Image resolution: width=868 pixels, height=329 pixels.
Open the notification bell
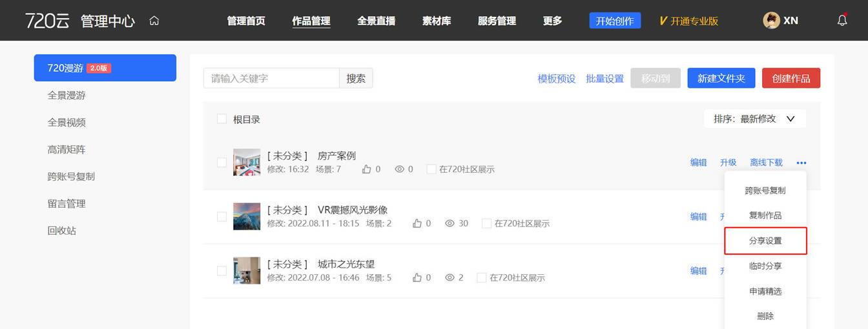pyautogui.click(x=842, y=20)
